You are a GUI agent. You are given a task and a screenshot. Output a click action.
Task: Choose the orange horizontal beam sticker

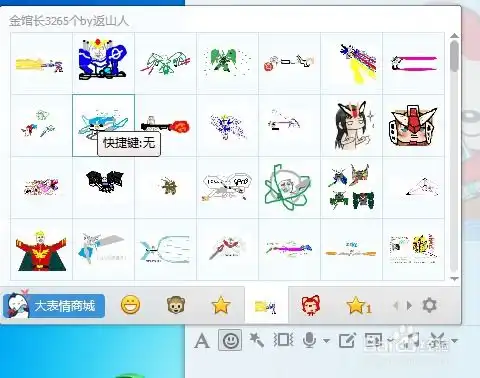[x=352, y=249]
